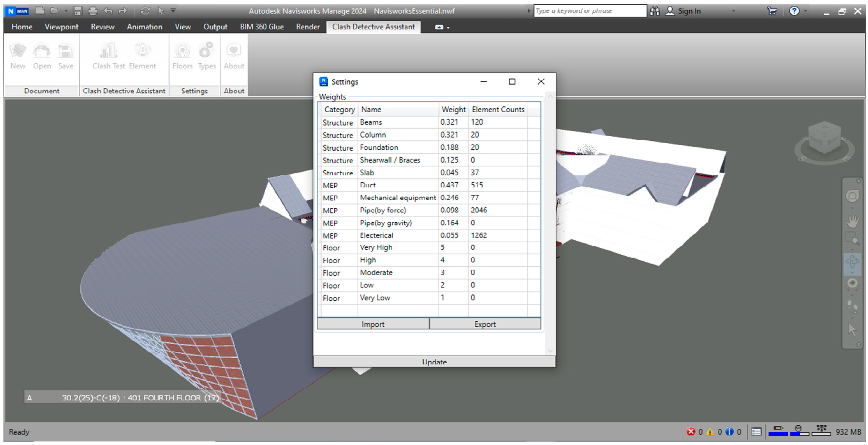
Task: Click the red error count icon in status bar
Action: pyautogui.click(x=691, y=431)
